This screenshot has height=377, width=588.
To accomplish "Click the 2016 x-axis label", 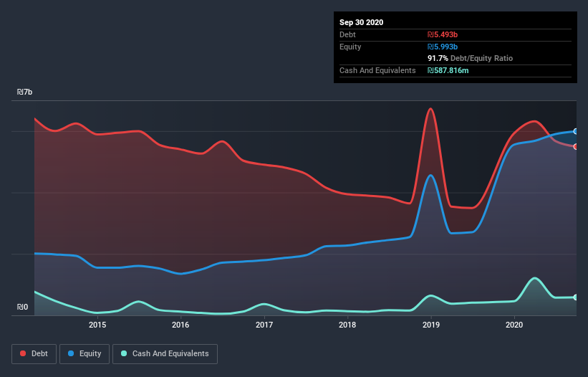I will coord(180,325).
